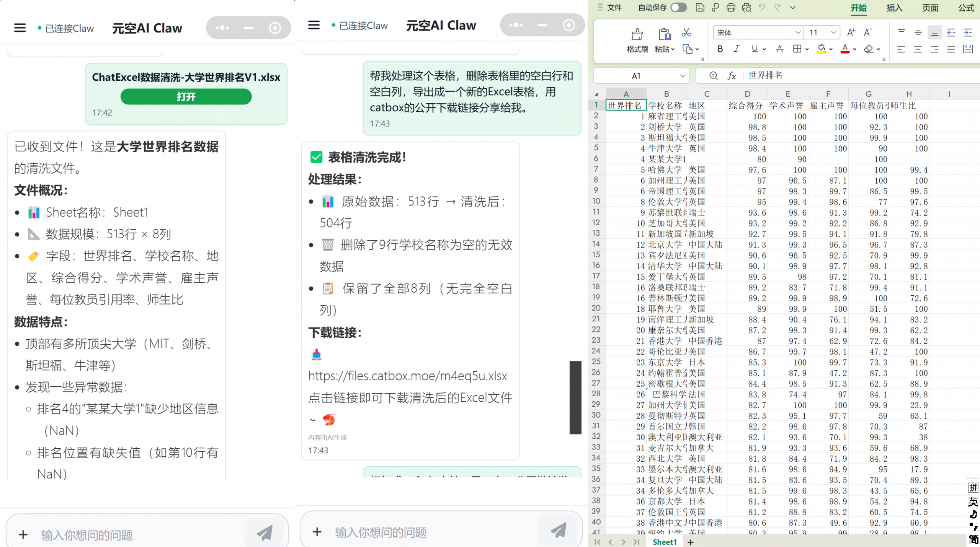Viewport: 980px width, 547px height.
Task: Expand the Name Box (A1) dropdown
Action: pos(683,75)
